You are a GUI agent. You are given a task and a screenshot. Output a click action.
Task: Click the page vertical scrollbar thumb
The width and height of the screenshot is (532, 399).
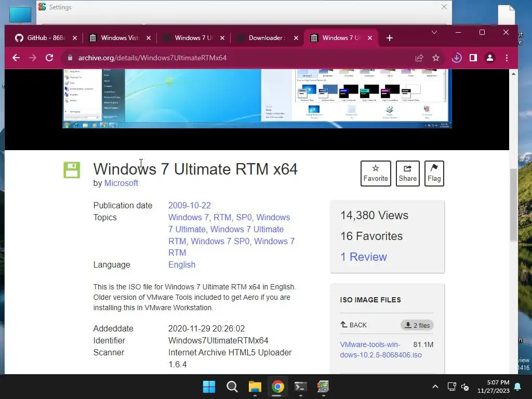click(x=514, y=205)
